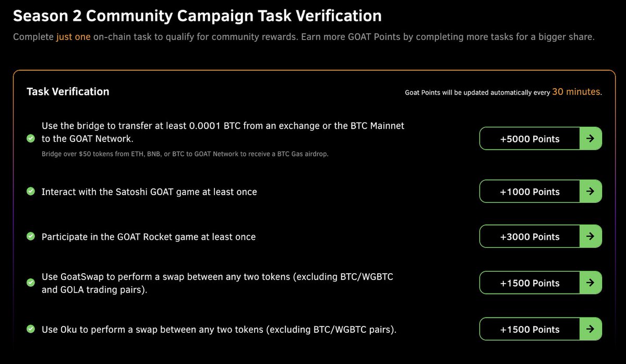Click the checkmark icon on the GOAT Rocket task

[x=30, y=236]
